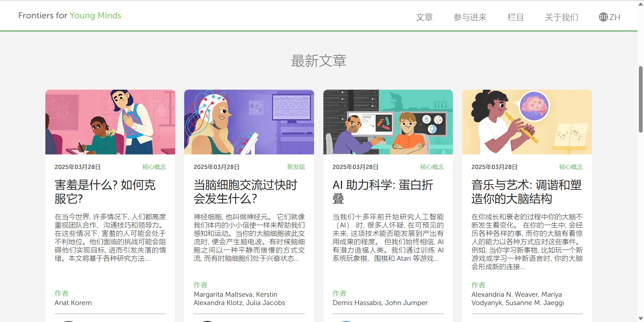Viewport: 644px width, 322px height.
Task: Open the 文章 menu item
Action: click(x=424, y=17)
